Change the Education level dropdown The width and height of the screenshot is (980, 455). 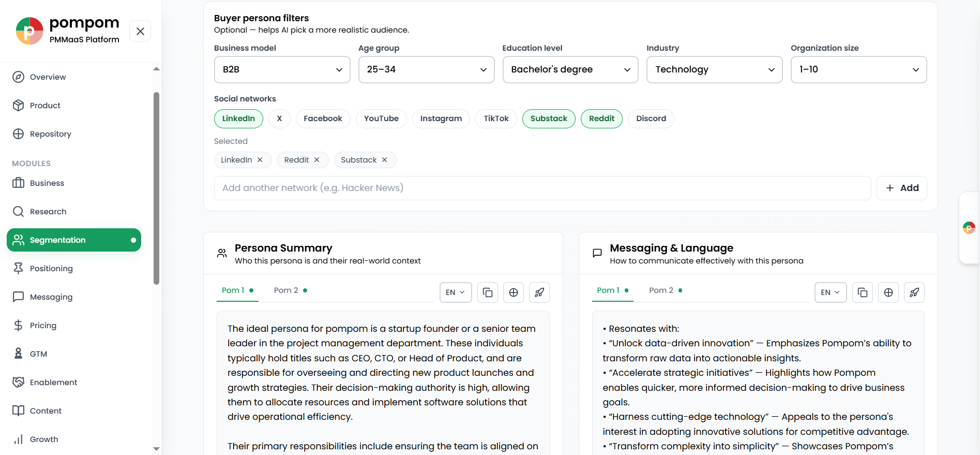570,69
